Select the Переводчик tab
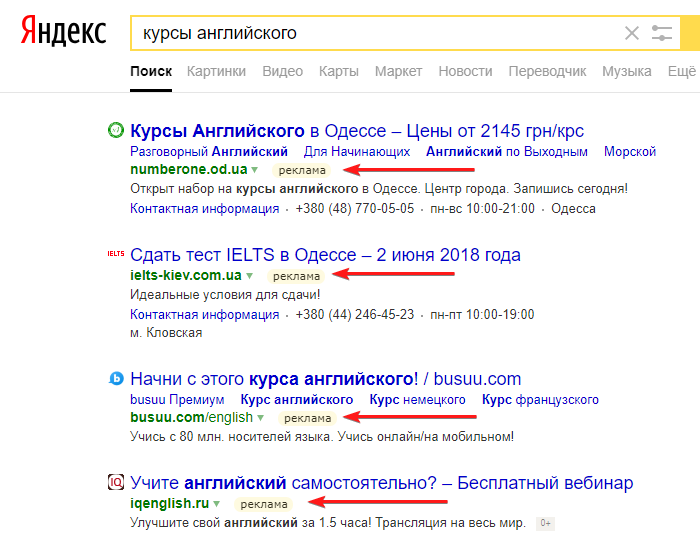Image resolution: width=700 pixels, height=550 pixels. tap(547, 71)
